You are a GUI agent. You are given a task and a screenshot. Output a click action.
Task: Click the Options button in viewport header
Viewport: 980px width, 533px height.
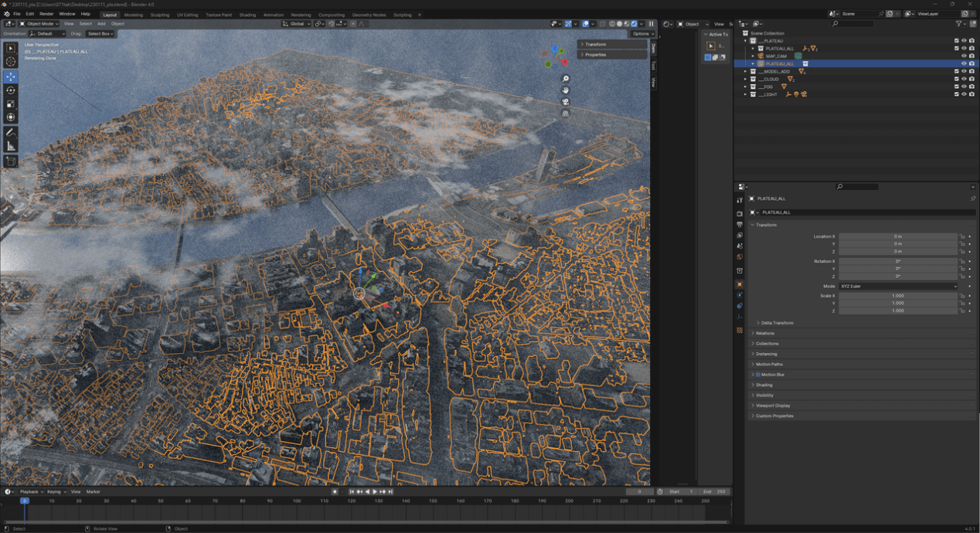pos(641,34)
